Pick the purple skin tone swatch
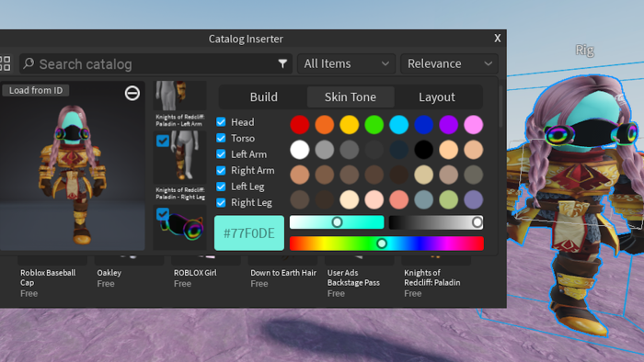 (449, 125)
